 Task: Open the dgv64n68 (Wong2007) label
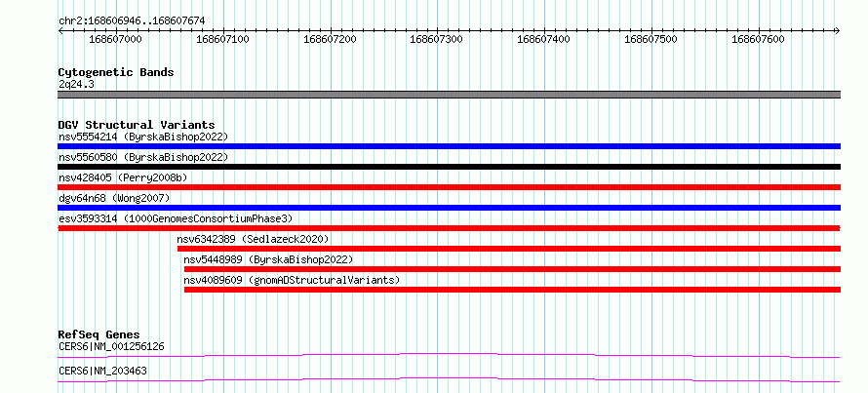(114, 198)
